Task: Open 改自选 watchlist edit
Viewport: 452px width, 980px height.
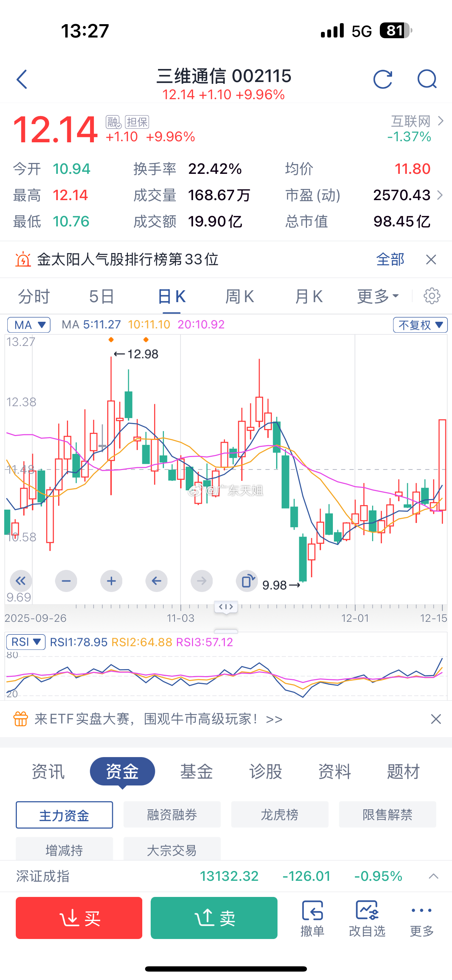Action: [x=367, y=918]
